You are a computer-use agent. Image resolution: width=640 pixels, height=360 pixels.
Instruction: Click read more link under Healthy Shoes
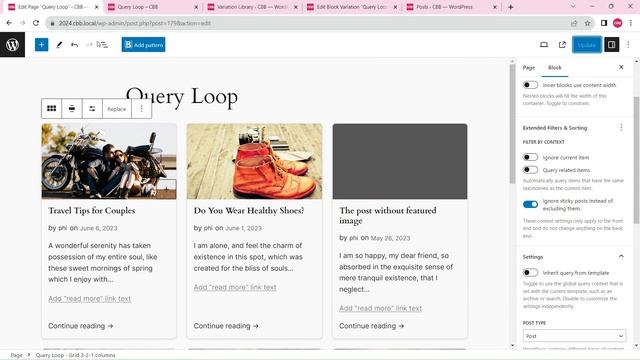[235, 287]
